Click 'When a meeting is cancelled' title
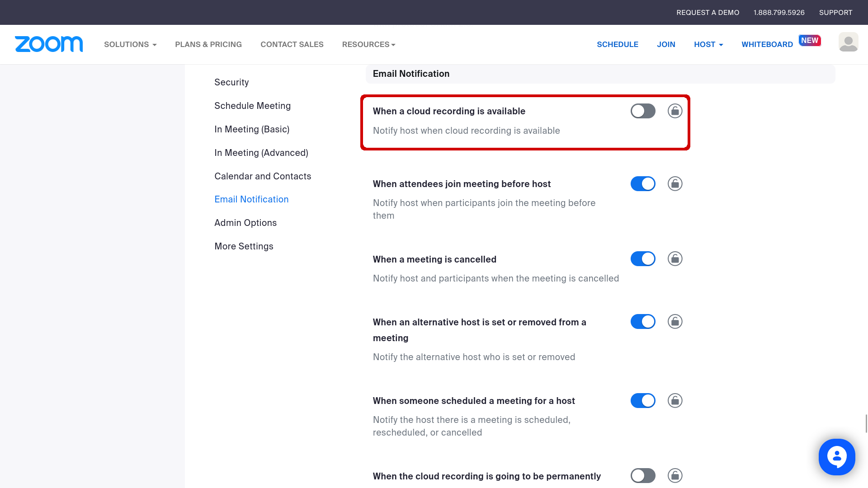 click(x=434, y=259)
